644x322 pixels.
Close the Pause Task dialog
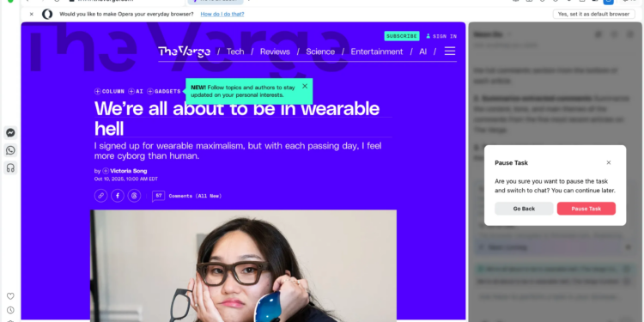click(x=609, y=162)
